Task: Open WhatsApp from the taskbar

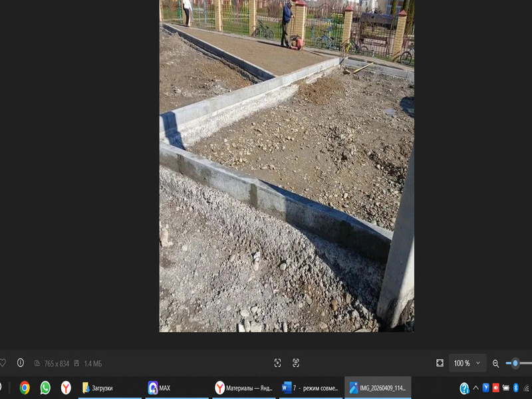Action: pyautogui.click(x=45, y=388)
